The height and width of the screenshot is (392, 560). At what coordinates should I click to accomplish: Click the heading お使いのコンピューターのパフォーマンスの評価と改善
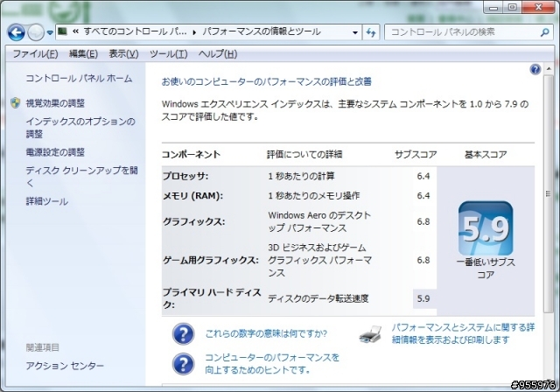coord(266,81)
